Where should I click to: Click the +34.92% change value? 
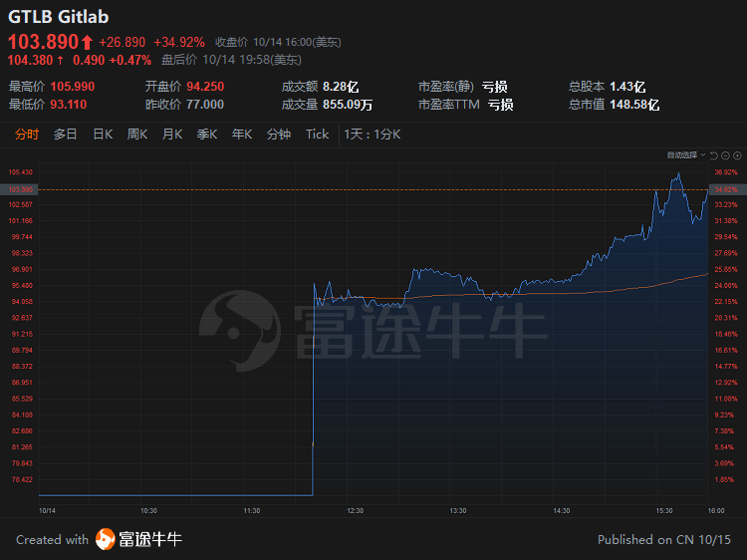click(x=179, y=43)
